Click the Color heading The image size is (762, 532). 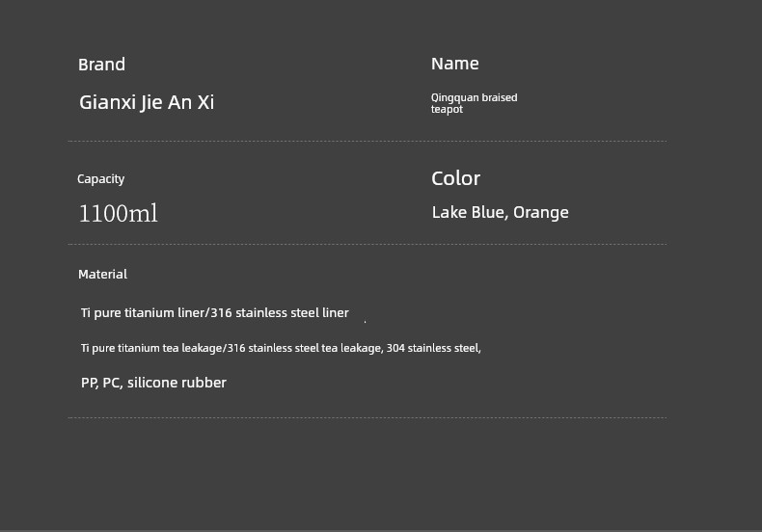[456, 178]
